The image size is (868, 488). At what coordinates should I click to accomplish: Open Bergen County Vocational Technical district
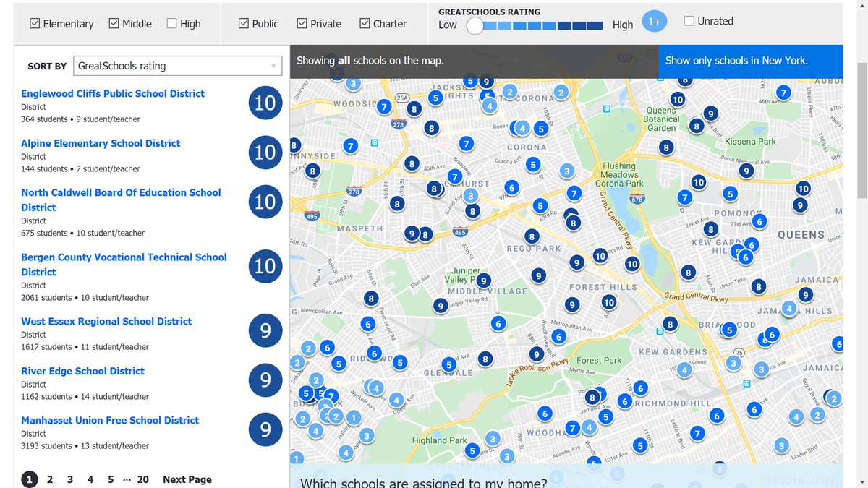[x=124, y=265]
